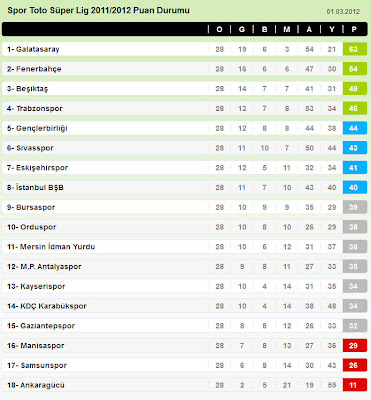Click Bursaspor's gray 39 points badge
The width and height of the screenshot is (371, 400).
click(355, 207)
